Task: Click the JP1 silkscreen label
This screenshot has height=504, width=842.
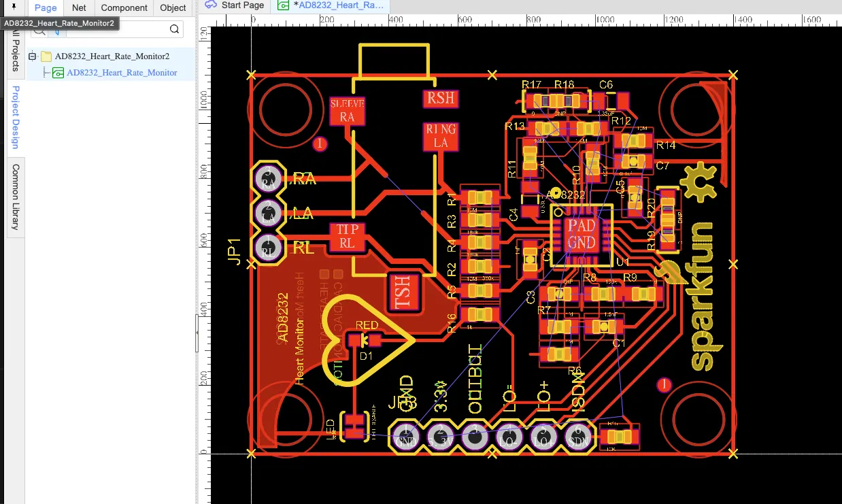Action: (235, 251)
